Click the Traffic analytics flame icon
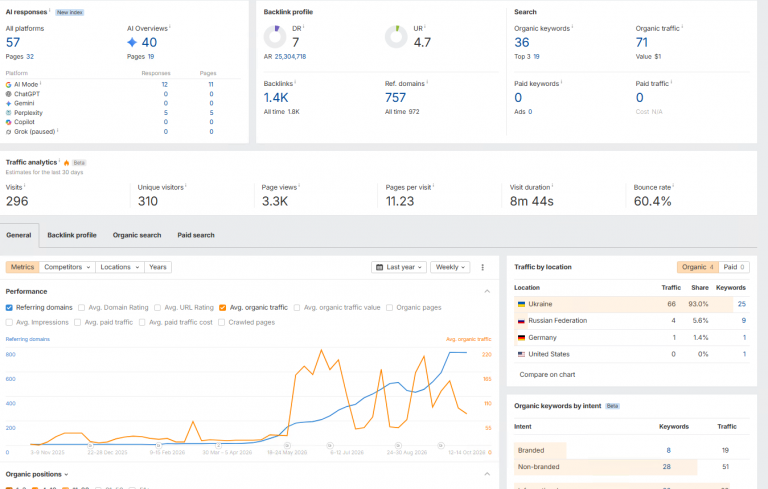The width and height of the screenshot is (768, 489). click(x=66, y=163)
